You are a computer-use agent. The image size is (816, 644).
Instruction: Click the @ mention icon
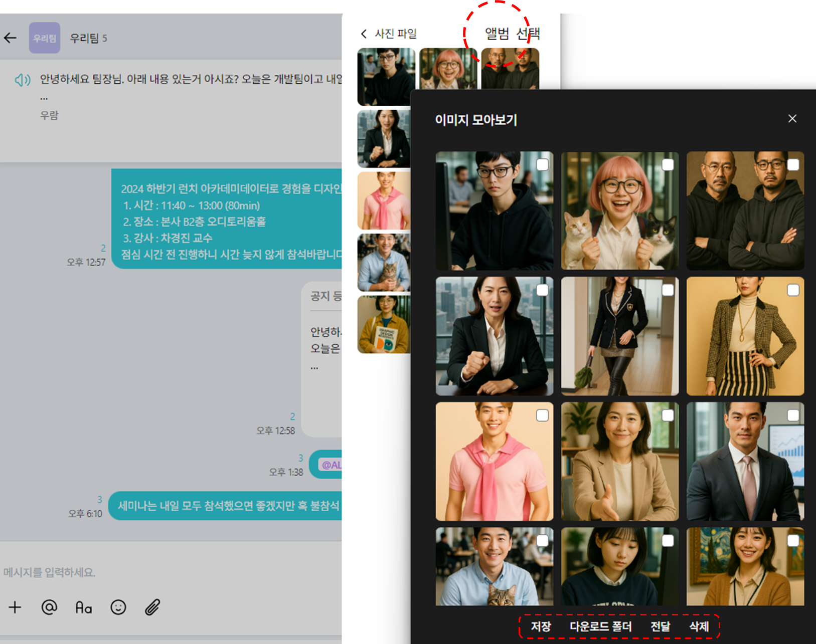point(49,607)
